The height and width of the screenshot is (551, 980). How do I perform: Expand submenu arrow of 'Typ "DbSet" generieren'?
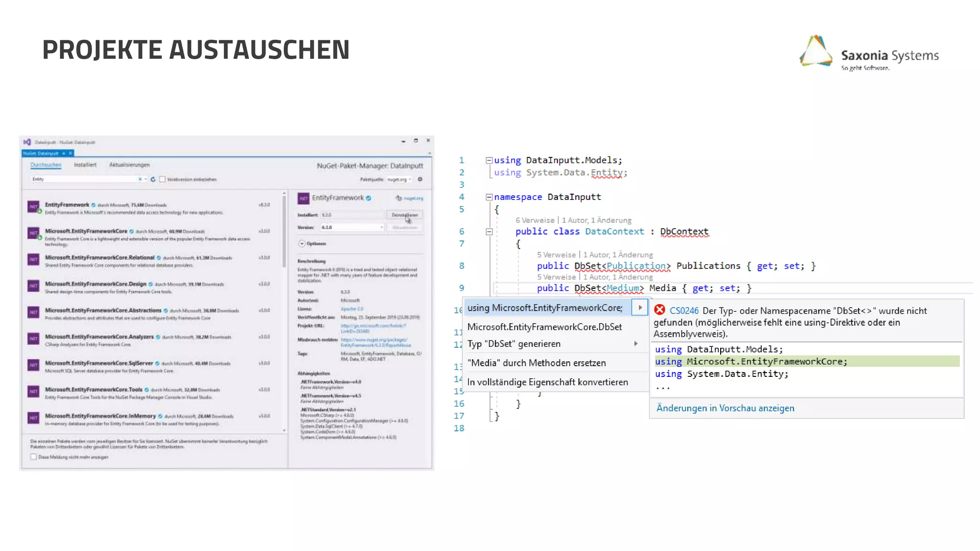pyautogui.click(x=636, y=344)
